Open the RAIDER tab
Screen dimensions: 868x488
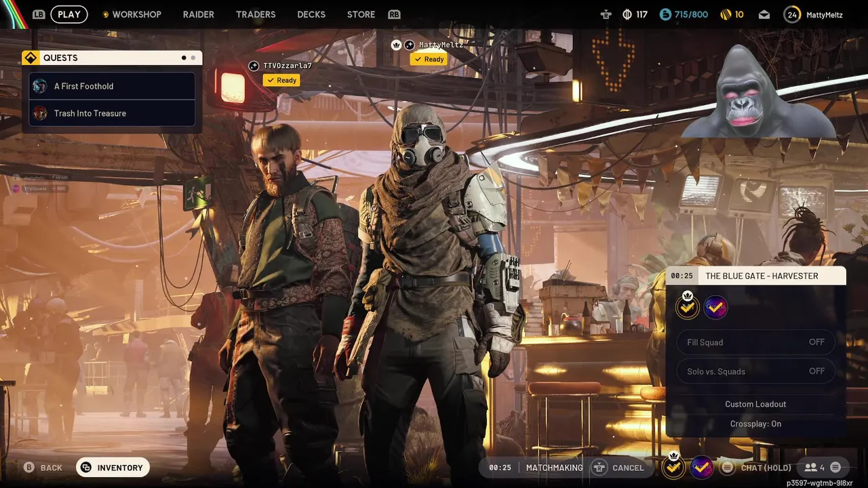[198, 14]
